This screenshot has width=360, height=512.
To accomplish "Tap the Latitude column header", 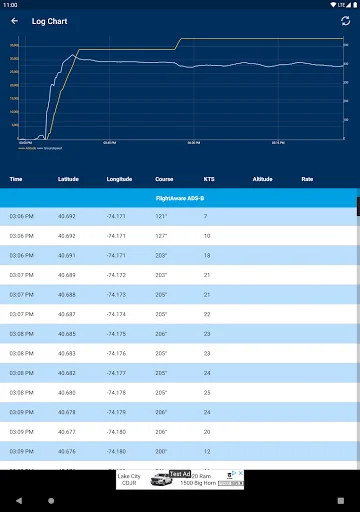I will 68,179.
